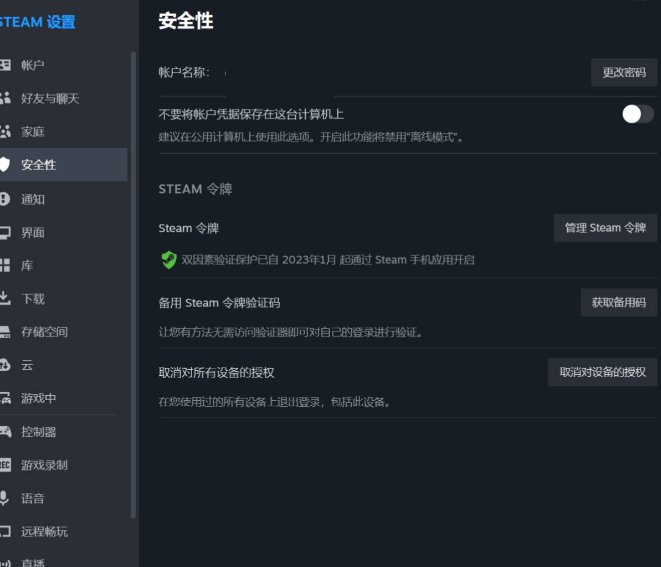Click the library (库) grid icon
The height and width of the screenshot is (567, 661).
[5, 265]
